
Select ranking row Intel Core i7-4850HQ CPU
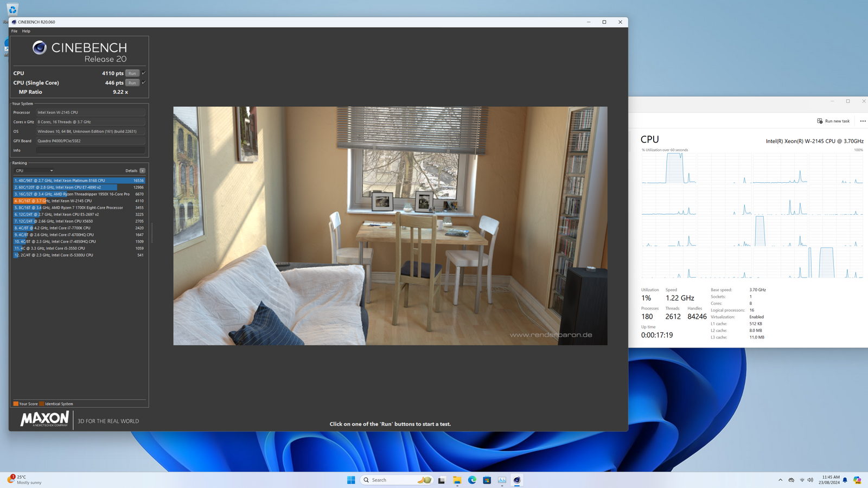(x=79, y=241)
